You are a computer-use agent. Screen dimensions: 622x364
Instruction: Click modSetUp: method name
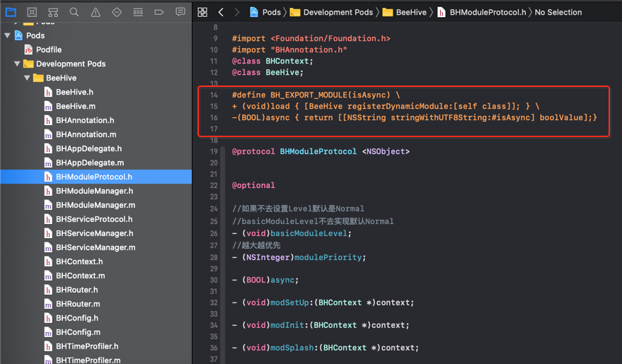289,303
